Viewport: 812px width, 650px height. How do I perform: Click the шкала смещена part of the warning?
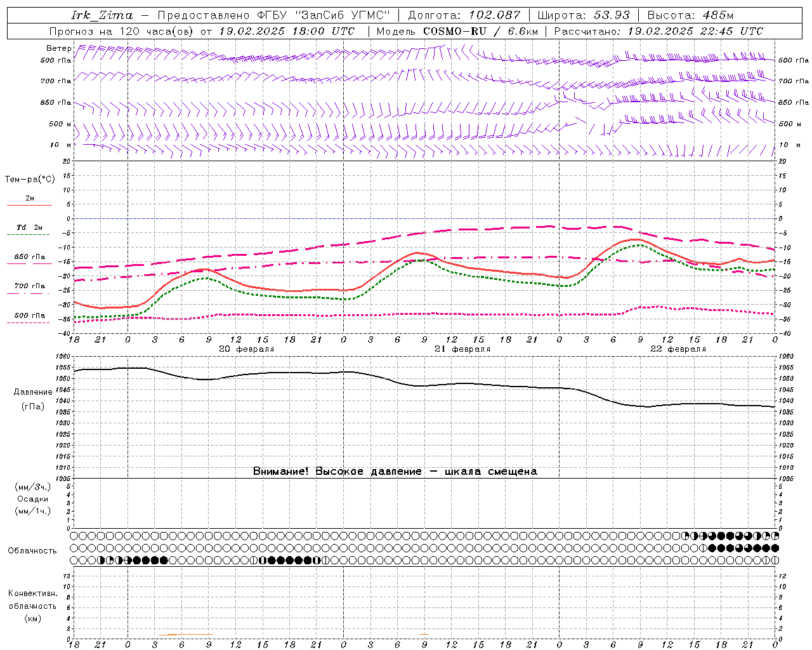coord(491,472)
